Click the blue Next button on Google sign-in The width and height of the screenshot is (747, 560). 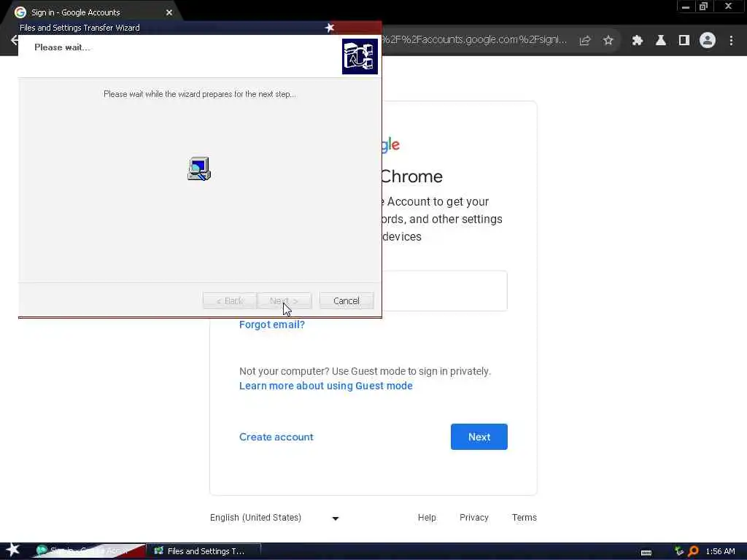(x=479, y=437)
